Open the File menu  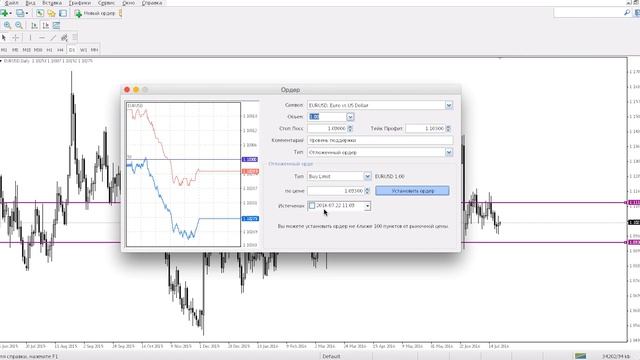point(11,3)
